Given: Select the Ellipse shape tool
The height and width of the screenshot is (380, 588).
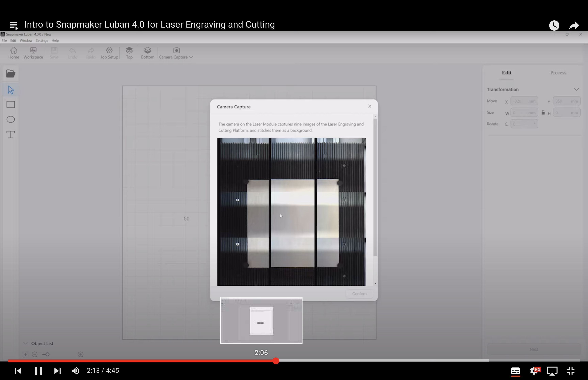Looking at the screenshot, I should pyautogui.click(x=11, y=119).
